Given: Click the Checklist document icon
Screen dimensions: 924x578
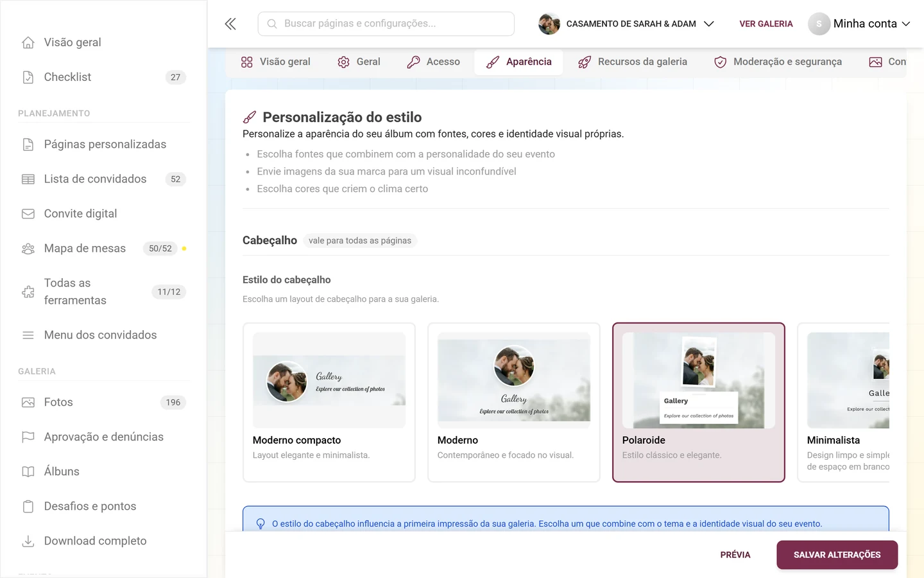Looking at the screenshot, I should 28,77.
